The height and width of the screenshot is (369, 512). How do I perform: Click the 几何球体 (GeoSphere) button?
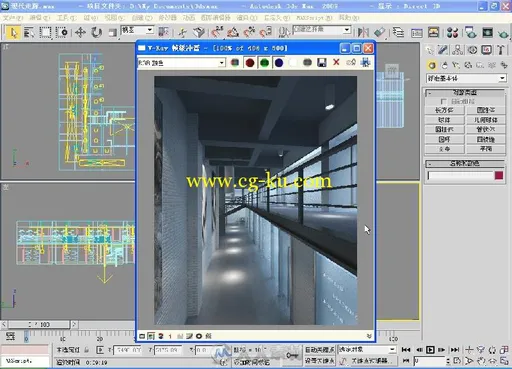click(x=486, y=120)
